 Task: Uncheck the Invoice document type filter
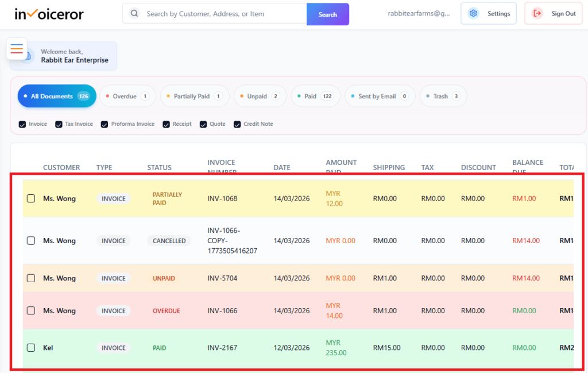[22, 124]
